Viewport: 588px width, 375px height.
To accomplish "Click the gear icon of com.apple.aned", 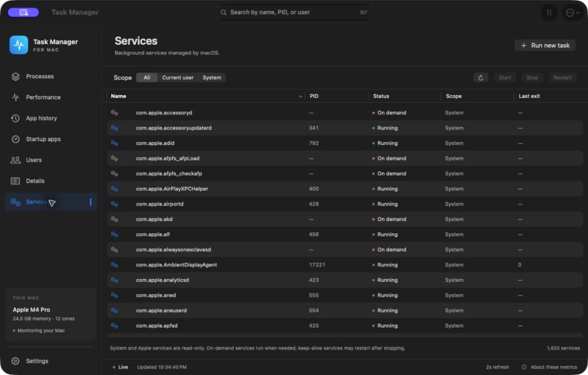I will (x=114, y=295).
